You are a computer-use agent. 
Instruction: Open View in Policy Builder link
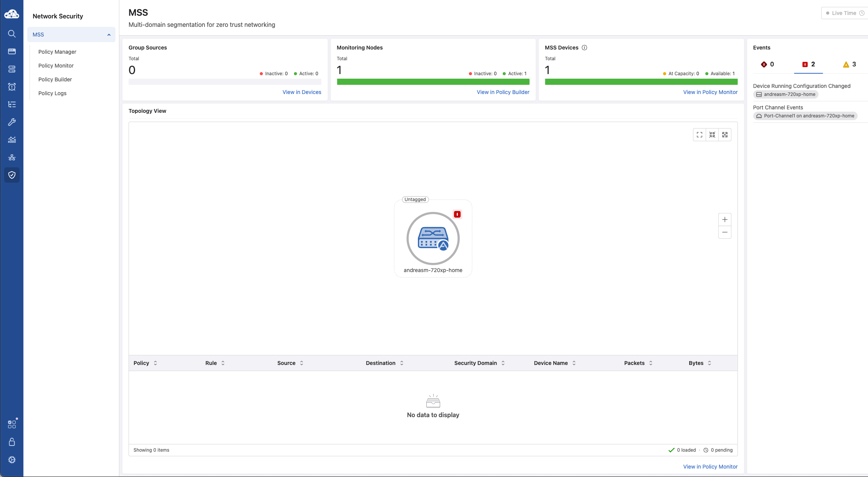click(x=503, y=92)
